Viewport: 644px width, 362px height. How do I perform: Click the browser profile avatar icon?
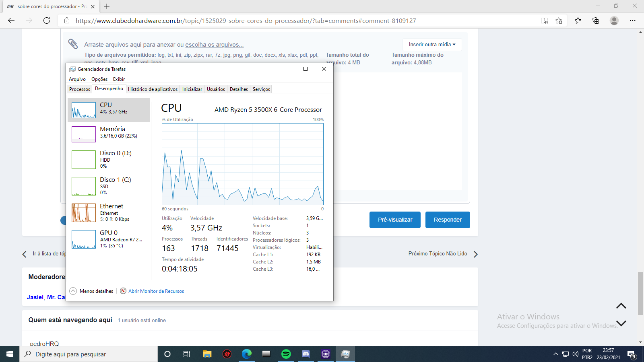(x=614, y=21)
